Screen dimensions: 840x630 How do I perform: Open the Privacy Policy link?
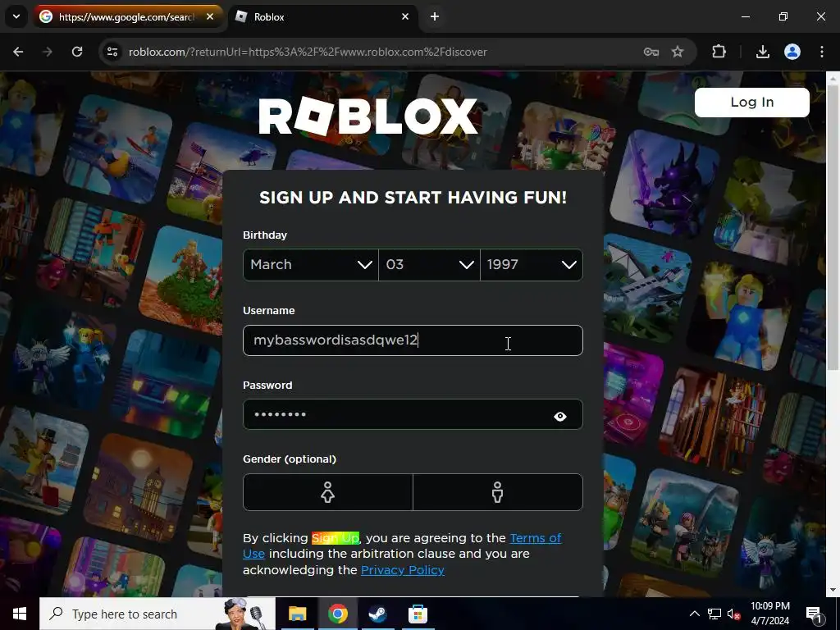402,570
